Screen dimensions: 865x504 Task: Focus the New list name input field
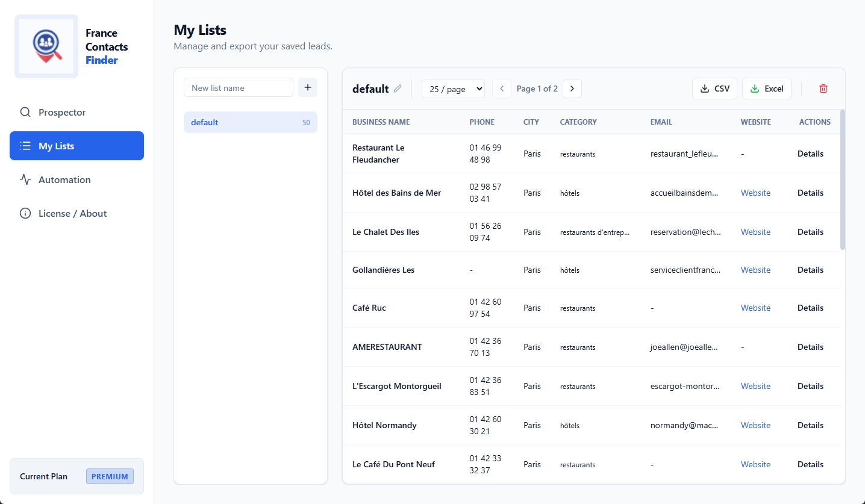(238, 87)
